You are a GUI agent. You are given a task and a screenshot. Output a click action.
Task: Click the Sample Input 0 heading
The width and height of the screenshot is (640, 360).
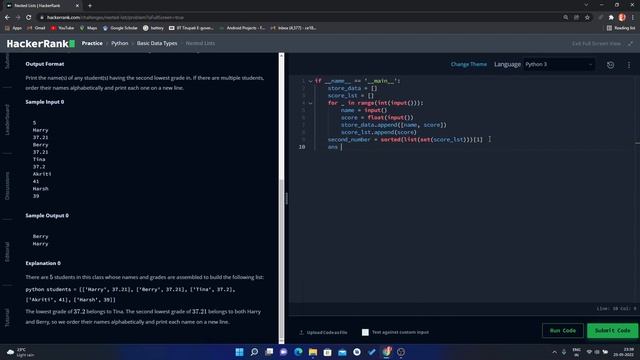45,102
